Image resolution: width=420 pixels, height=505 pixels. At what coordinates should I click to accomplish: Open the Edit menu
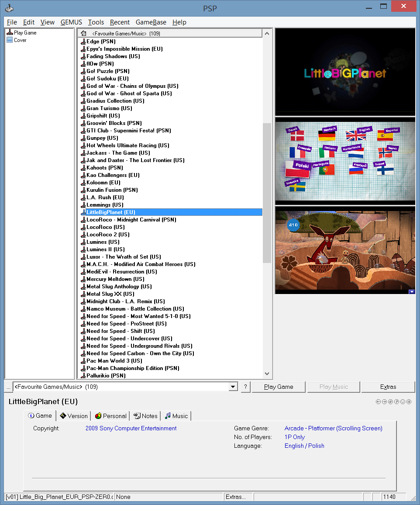click(29, 22)
